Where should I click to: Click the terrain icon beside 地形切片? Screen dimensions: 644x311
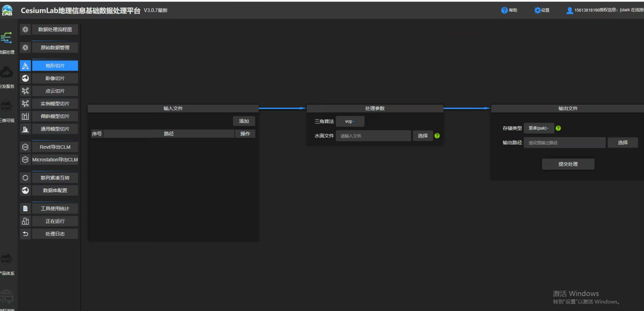[25, 66]
